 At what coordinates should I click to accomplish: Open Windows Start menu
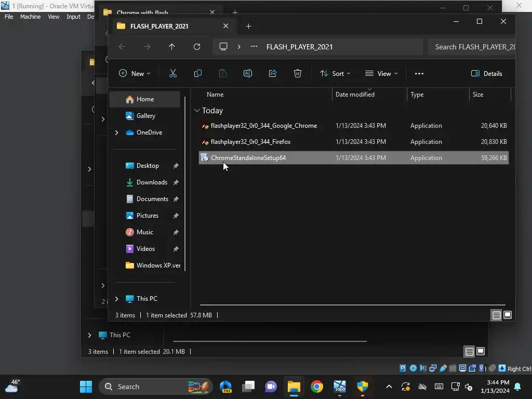point(86,387)
